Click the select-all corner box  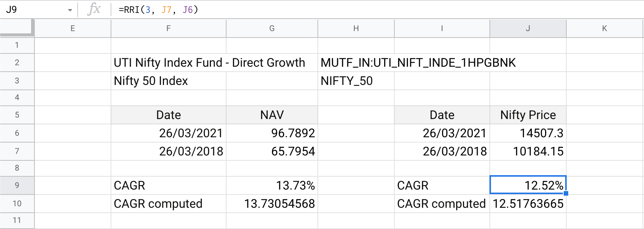click(17, 28)
